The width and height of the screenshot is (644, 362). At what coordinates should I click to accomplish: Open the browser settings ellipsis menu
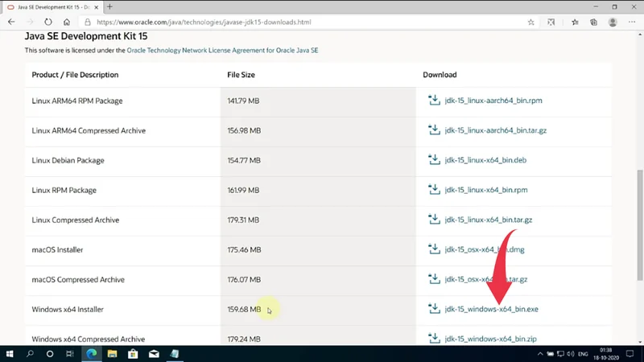630,23
